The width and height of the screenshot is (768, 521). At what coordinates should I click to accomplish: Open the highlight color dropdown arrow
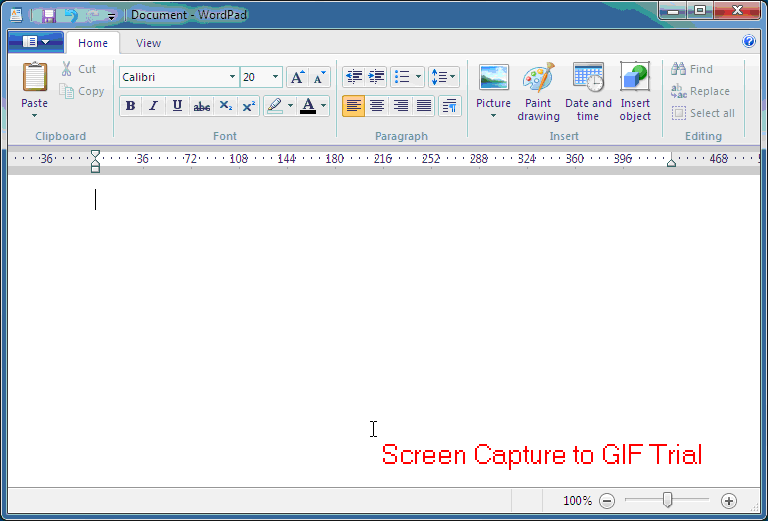[290, 106]
